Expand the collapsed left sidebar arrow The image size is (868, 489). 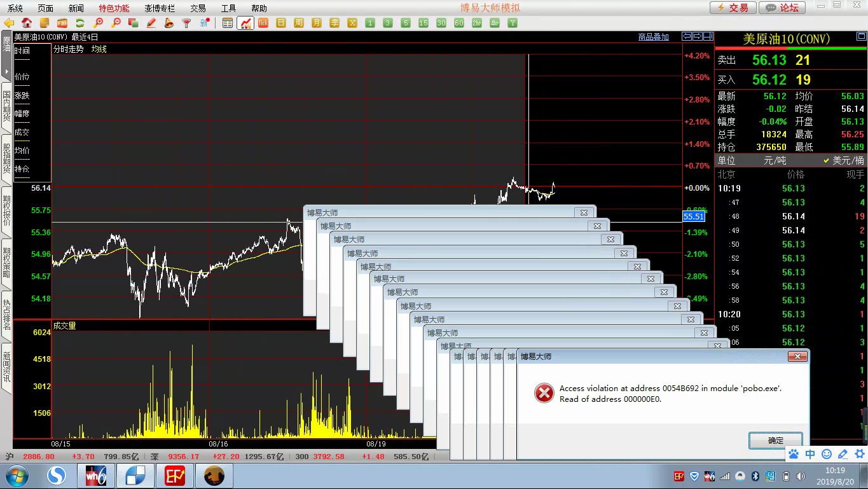[x=6, y=71]
